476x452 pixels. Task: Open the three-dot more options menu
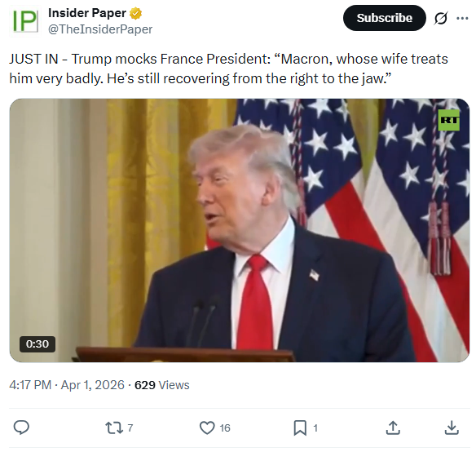[x=462, y=19]
